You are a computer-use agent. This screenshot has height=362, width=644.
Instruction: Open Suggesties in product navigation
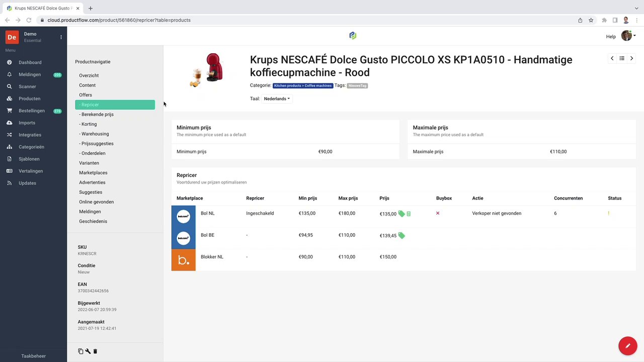(x=91, y=192)
